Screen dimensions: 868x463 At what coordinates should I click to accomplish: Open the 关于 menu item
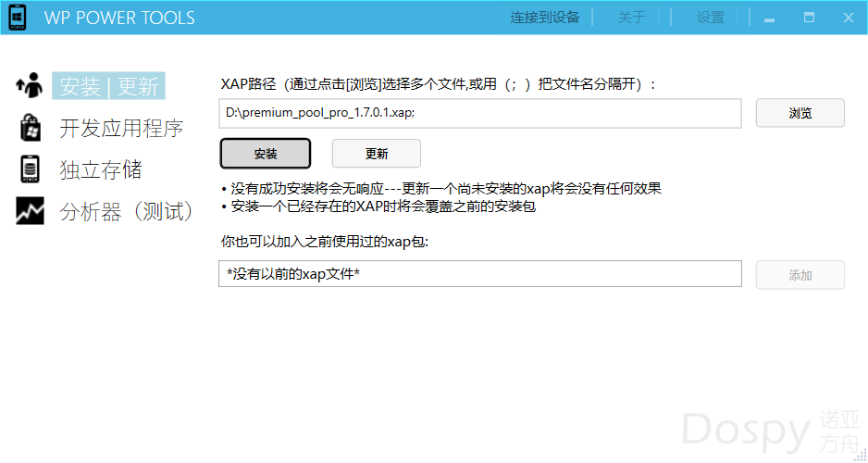pos(631,18)
